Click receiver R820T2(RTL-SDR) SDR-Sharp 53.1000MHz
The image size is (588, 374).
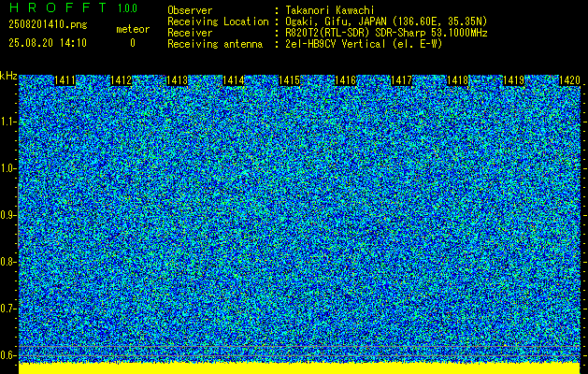coord(386,33)
